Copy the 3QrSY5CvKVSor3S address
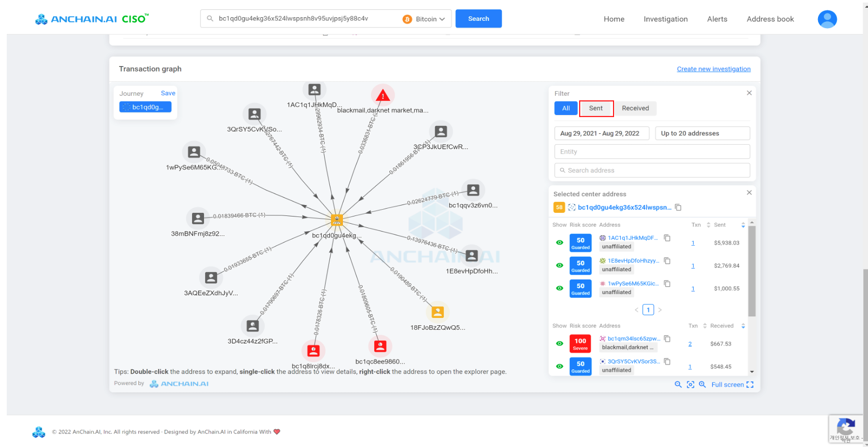Image resolution: width=868 pixels, height=447 pixels. (x=667, y=362)
